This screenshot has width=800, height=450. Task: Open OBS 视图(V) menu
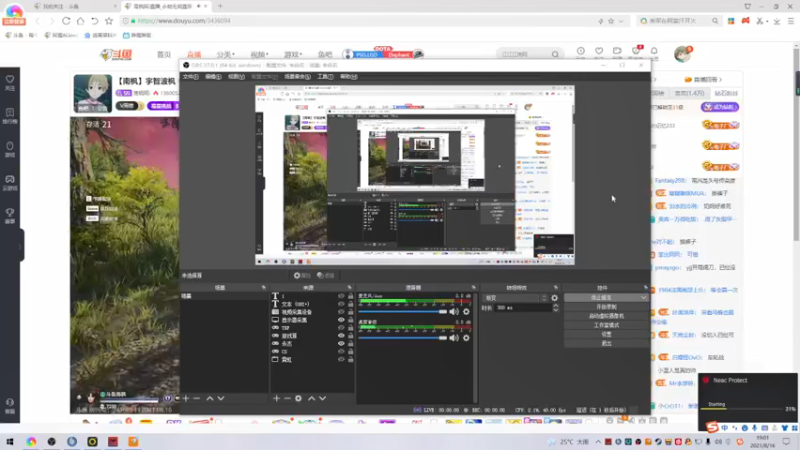[x=236, y=77]
